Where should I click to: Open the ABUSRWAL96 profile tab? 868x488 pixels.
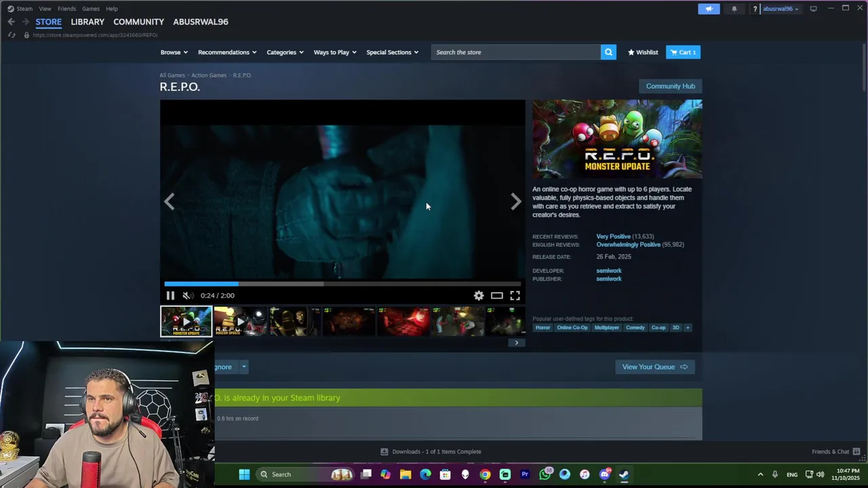tap(201, 22)
